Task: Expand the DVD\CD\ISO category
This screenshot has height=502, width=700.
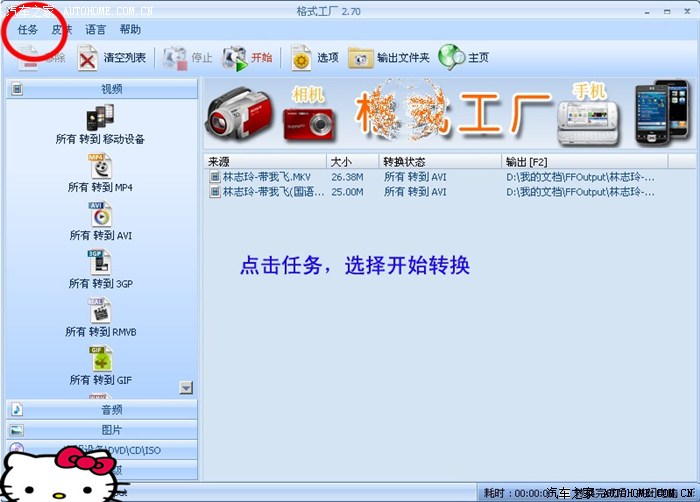Action: coord(102,450)
